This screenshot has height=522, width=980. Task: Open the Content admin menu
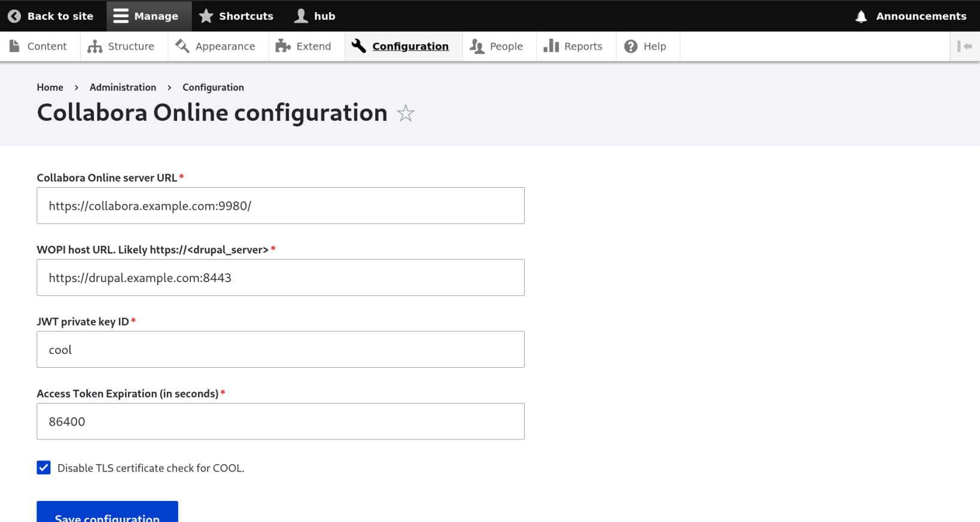click(39, 47)
